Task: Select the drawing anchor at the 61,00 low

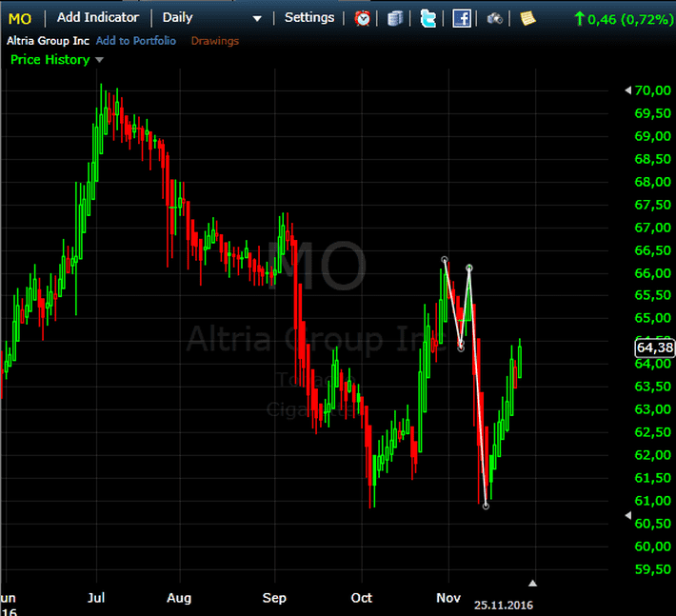Action: click(486, 507)
